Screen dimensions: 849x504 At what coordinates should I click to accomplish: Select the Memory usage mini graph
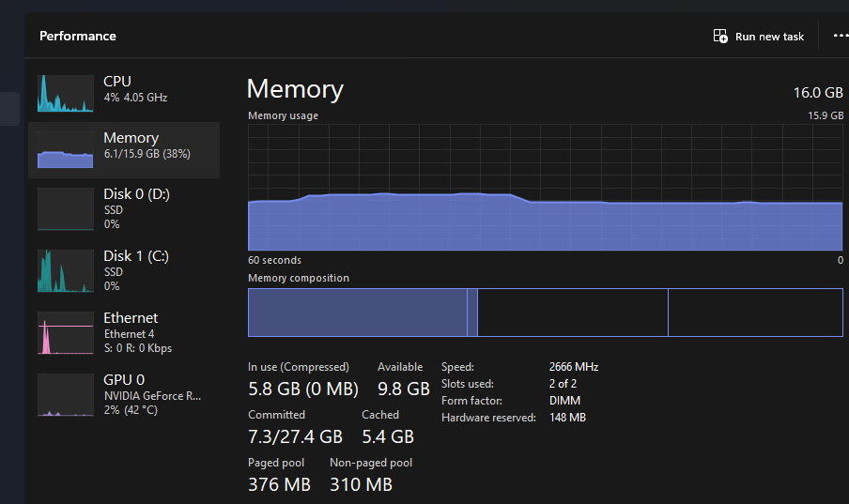[x=66, y=150]
